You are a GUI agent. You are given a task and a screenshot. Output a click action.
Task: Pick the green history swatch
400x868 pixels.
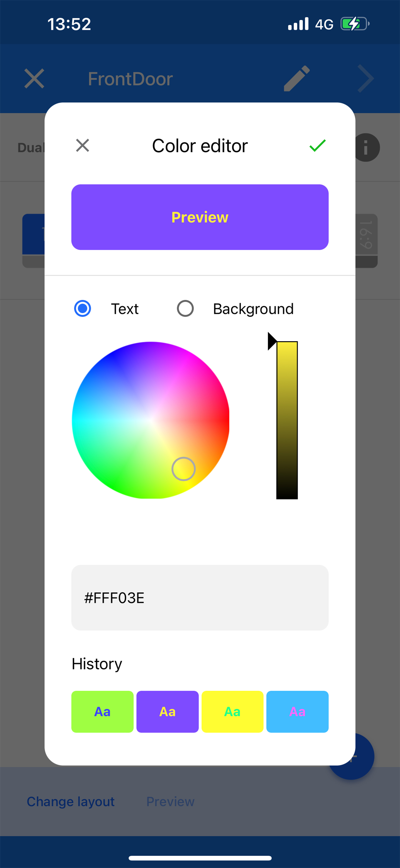point(102,712)
